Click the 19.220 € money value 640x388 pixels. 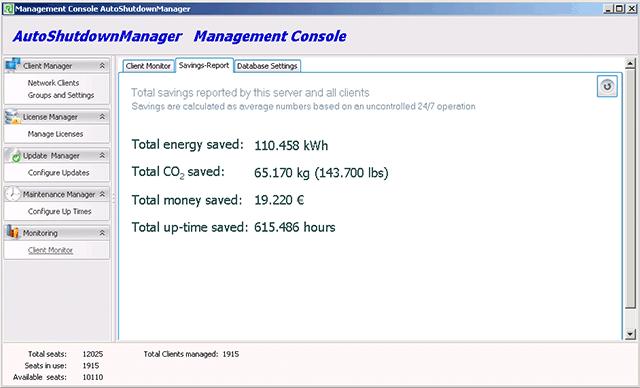coord(279,200)
